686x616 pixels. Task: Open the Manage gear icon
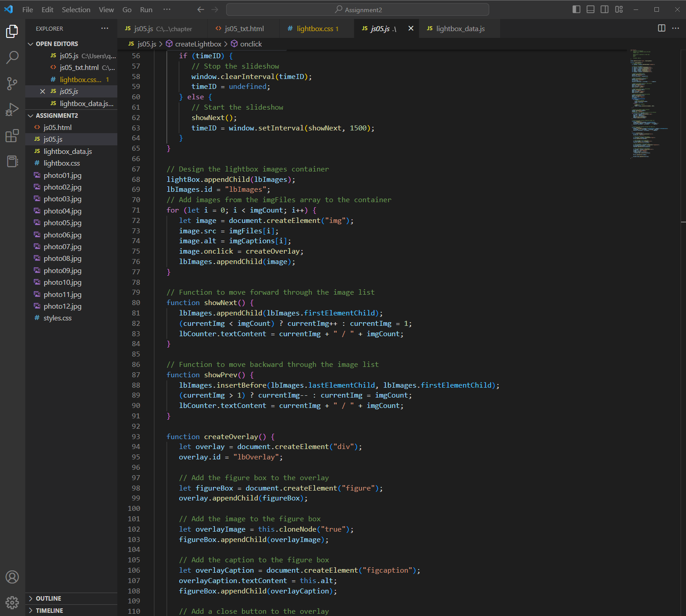[12, 602]
